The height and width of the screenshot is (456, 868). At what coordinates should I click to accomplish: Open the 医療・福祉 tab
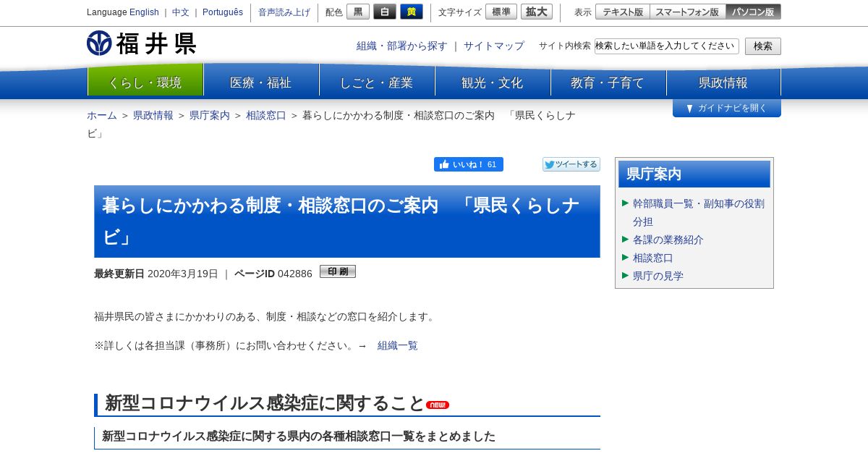pyautogui.click(x=261, y=80)
